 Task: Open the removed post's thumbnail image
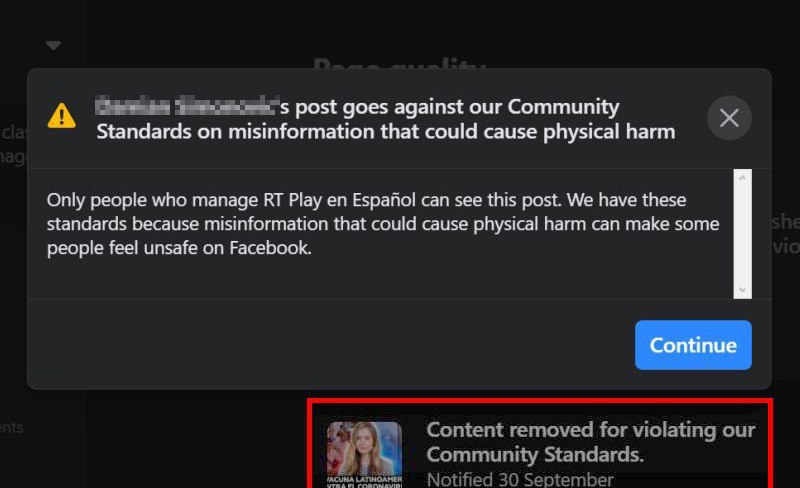(x=364, y=454)
